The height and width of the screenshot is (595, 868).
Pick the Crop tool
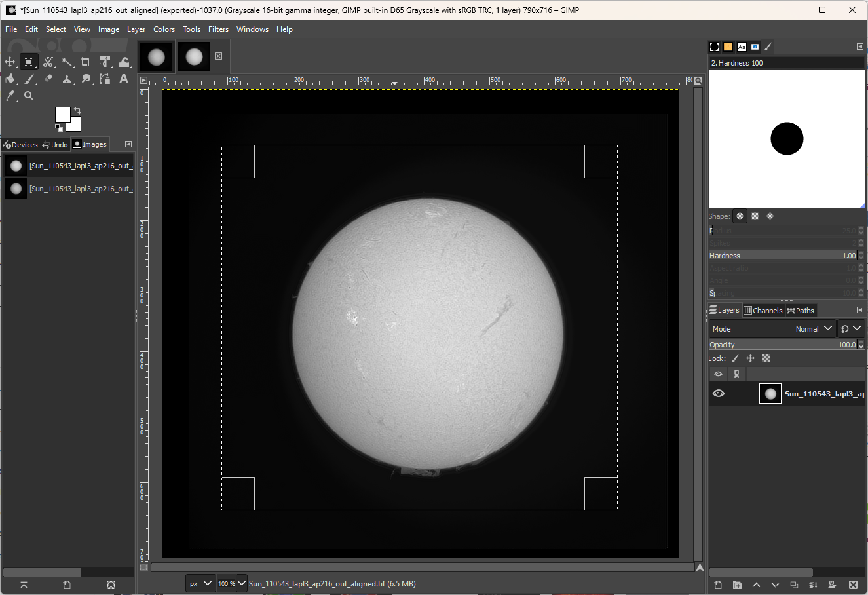pyautogui.click(x=85, y=62)
